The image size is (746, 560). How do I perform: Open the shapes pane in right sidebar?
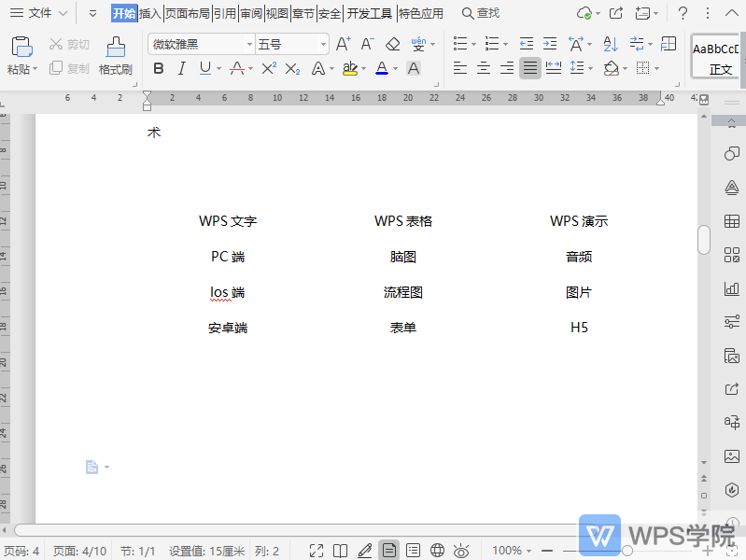(x=732, y=154)
